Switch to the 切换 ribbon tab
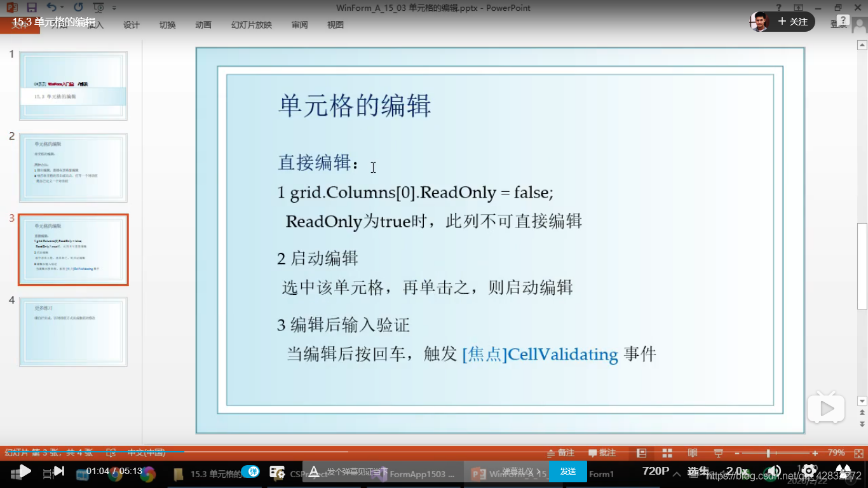The height and width of the screenshot is (488, 868). tap(168, 25)
